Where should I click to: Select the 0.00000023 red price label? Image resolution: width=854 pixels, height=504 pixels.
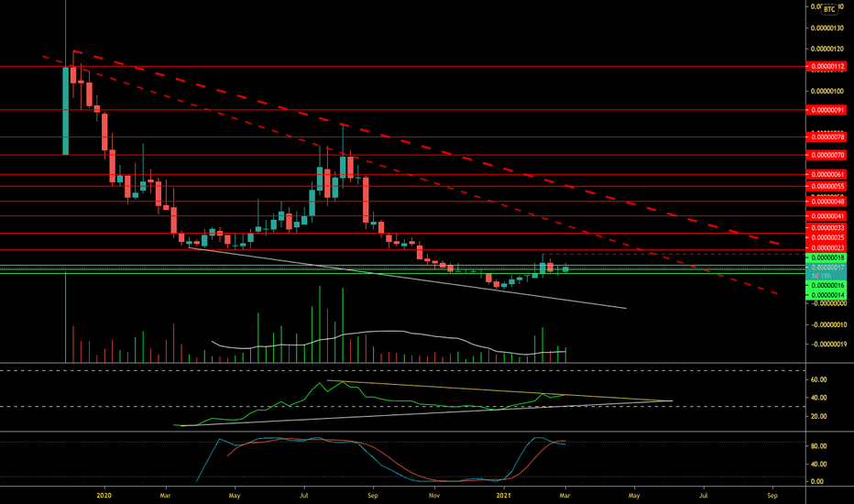pos(826,248)
